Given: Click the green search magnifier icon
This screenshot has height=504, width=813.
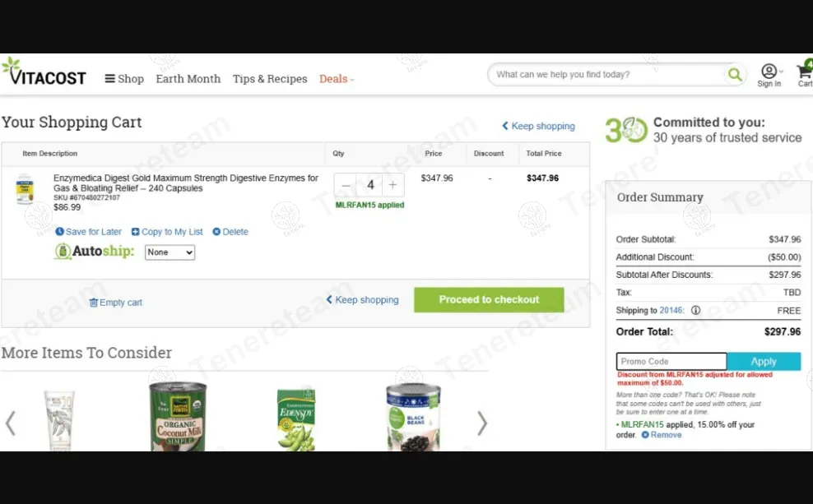Looking at the screenshot, I should pos(735,75).
